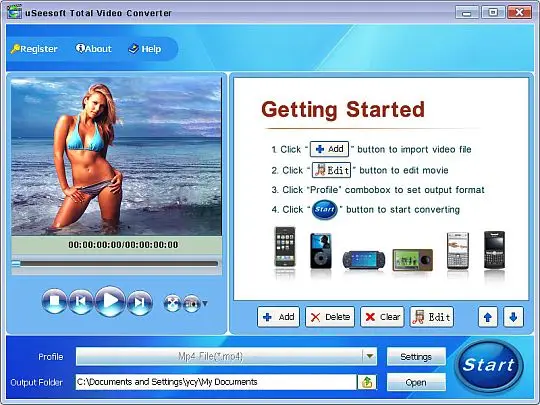This screenshot has height=405, width=540.
Task: Move the selected file up in the list
Action: tap(488, 317)
